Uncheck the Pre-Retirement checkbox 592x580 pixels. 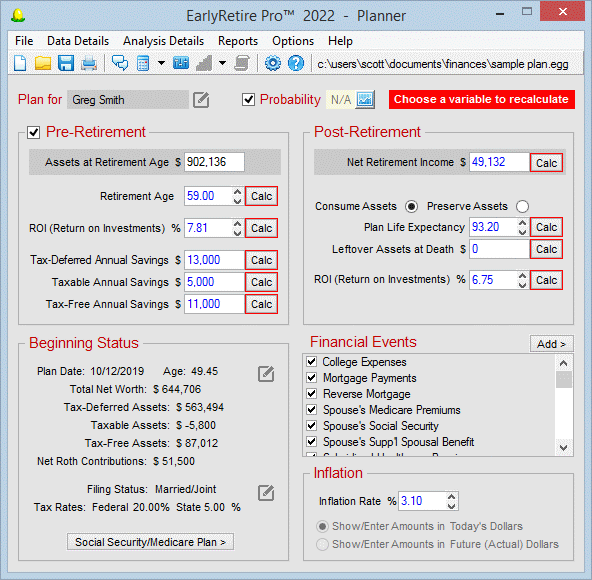click(x=34, y=133)
